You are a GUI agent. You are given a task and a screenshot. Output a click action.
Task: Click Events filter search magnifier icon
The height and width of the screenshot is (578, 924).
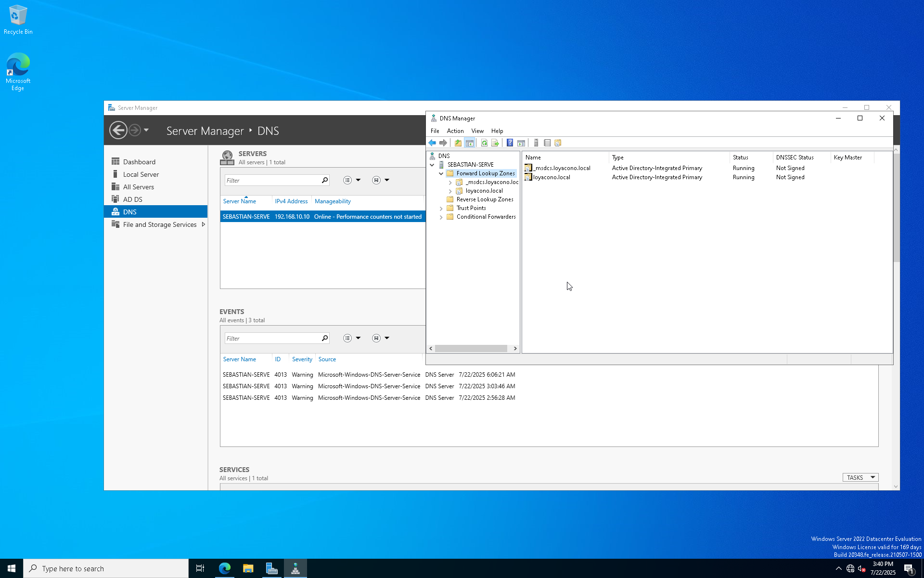click(325, 338)
